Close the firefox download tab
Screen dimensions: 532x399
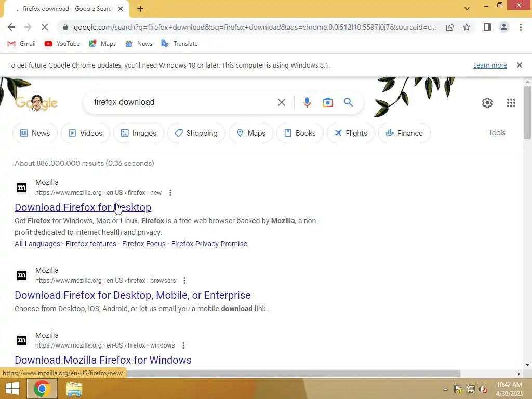121,9
